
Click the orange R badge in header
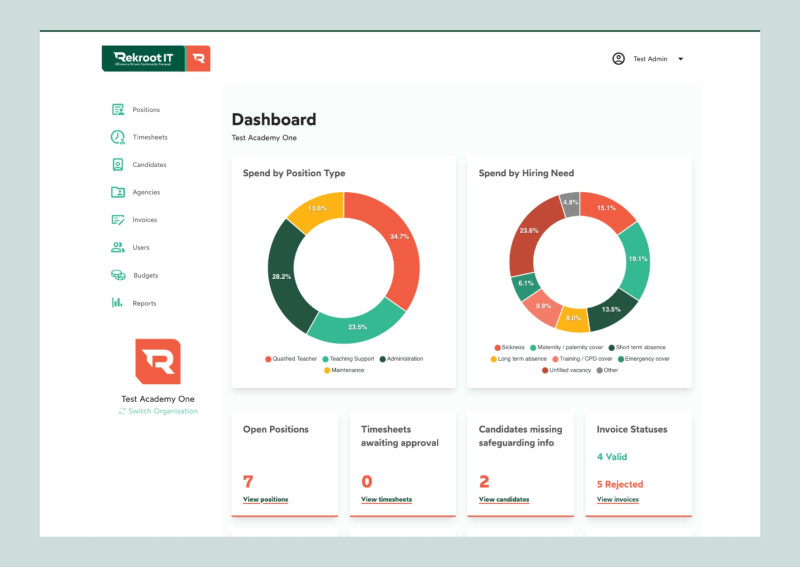click(x=198, y=59)
